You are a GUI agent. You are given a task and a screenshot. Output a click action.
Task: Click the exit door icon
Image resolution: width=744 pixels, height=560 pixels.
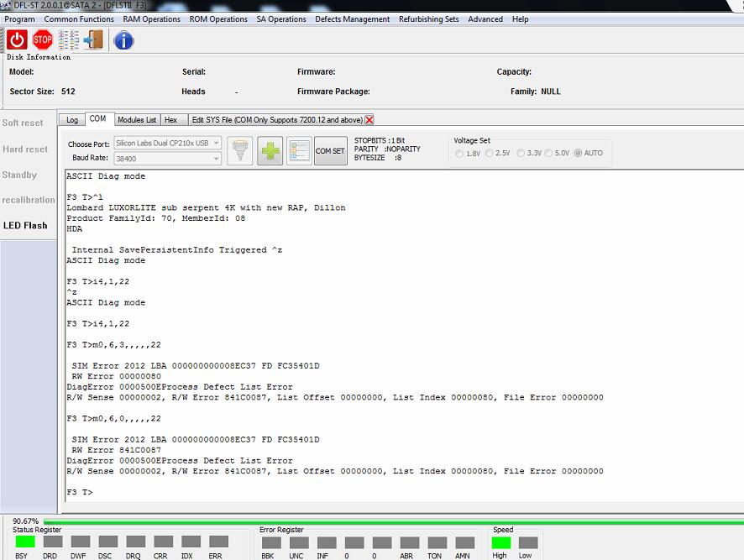click(93, 39)
